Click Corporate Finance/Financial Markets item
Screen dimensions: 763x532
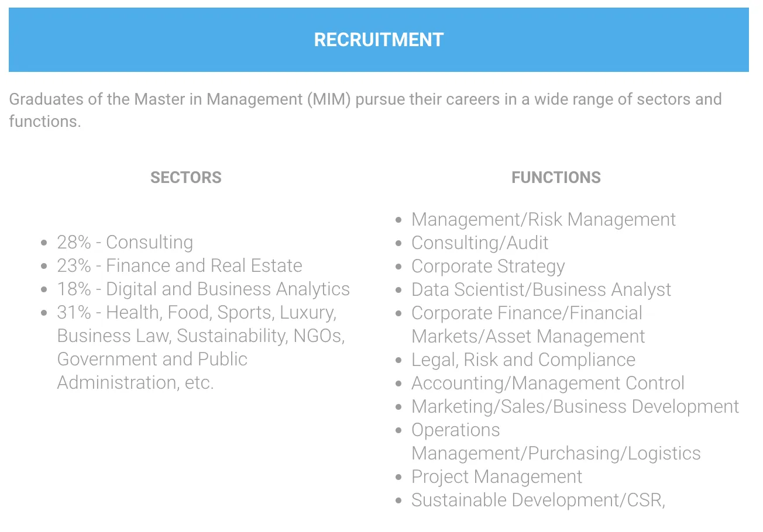point(527,313)
